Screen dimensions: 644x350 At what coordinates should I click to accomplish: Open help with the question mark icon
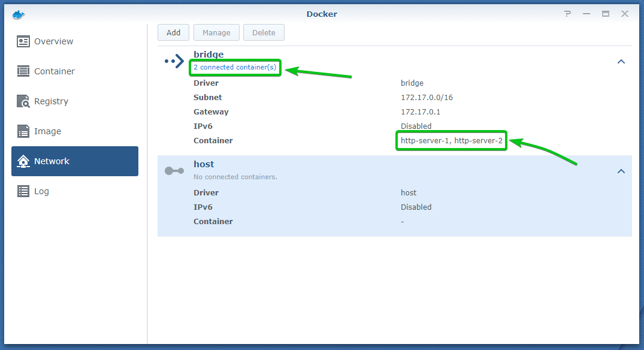[567, 14]
